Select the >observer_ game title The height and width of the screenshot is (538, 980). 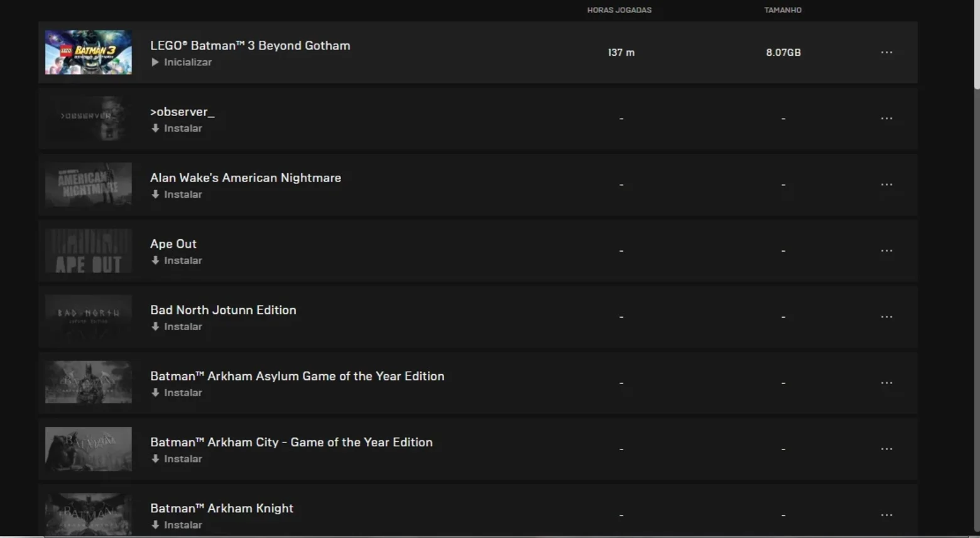pyautogui.click(x=182, y=112)
